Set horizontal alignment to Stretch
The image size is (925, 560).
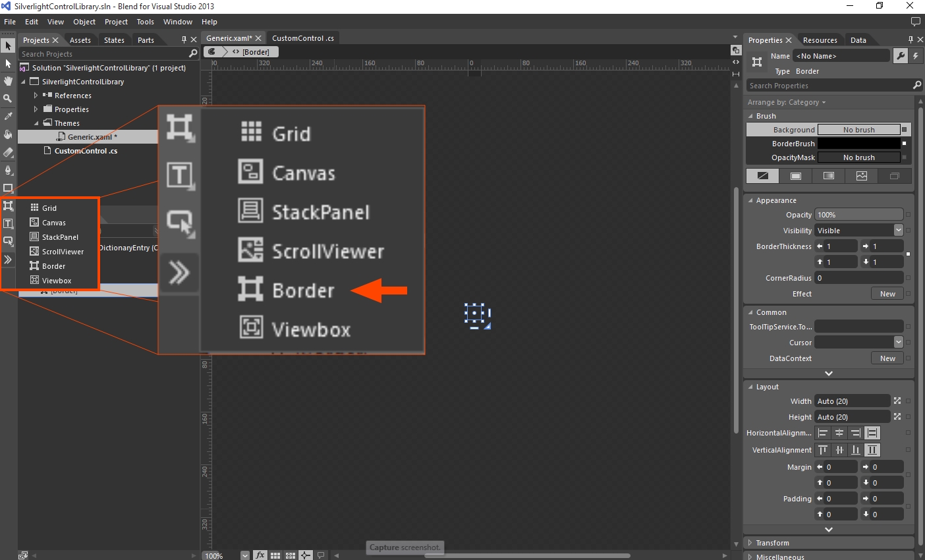[x=872, y=433]
